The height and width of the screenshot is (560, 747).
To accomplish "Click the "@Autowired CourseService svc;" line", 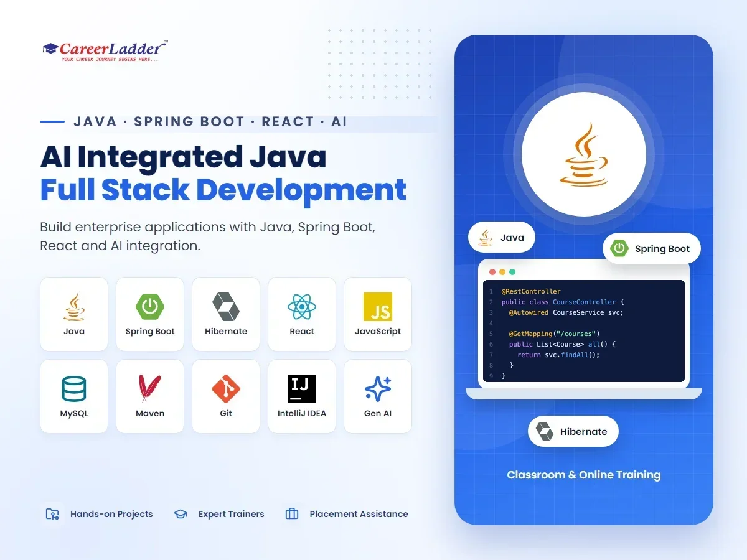I will tap(566, 312).
